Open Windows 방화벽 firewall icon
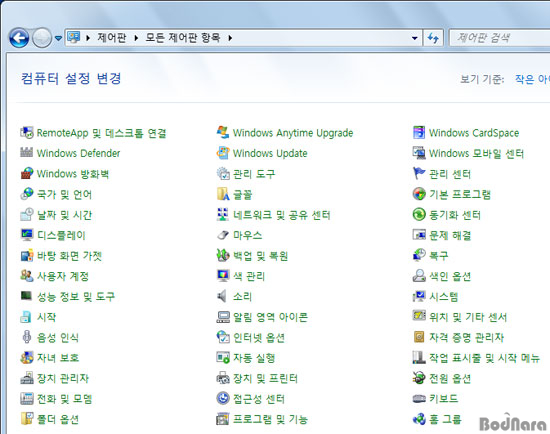This screenshot has width=550, height=434. click(27, 174)
